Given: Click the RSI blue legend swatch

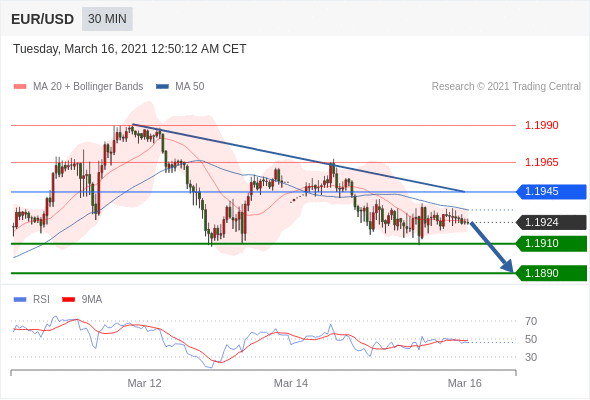Looking at the screenshot, I should pyautogui.click(x=20, y=300).
